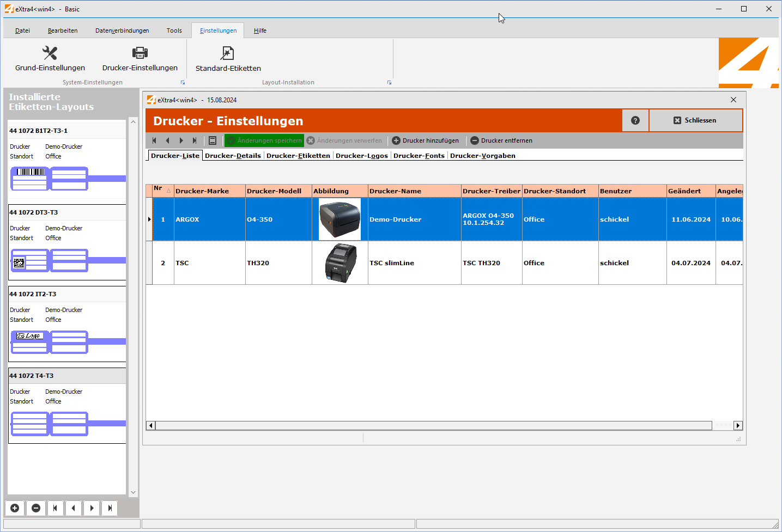The image size is (782, 532).
Task: Remove layout using bottom-left minus icon
Action: [x=36, y=508]
